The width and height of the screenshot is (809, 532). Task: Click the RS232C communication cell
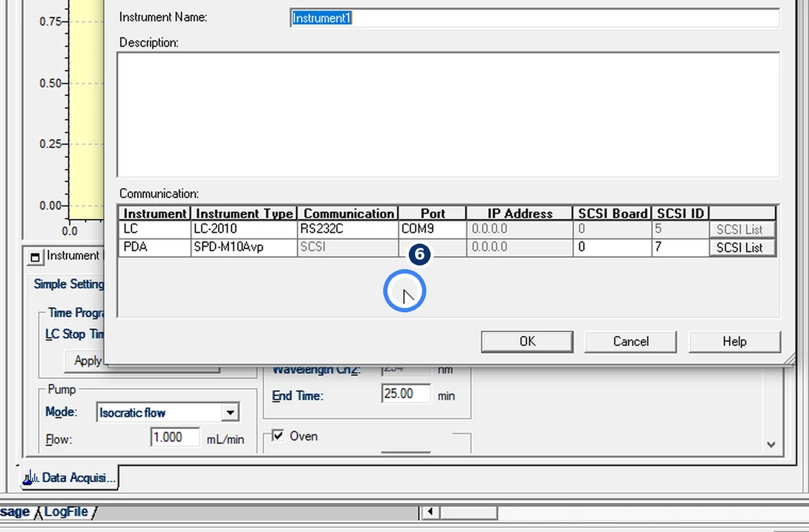tap(348, 229)
